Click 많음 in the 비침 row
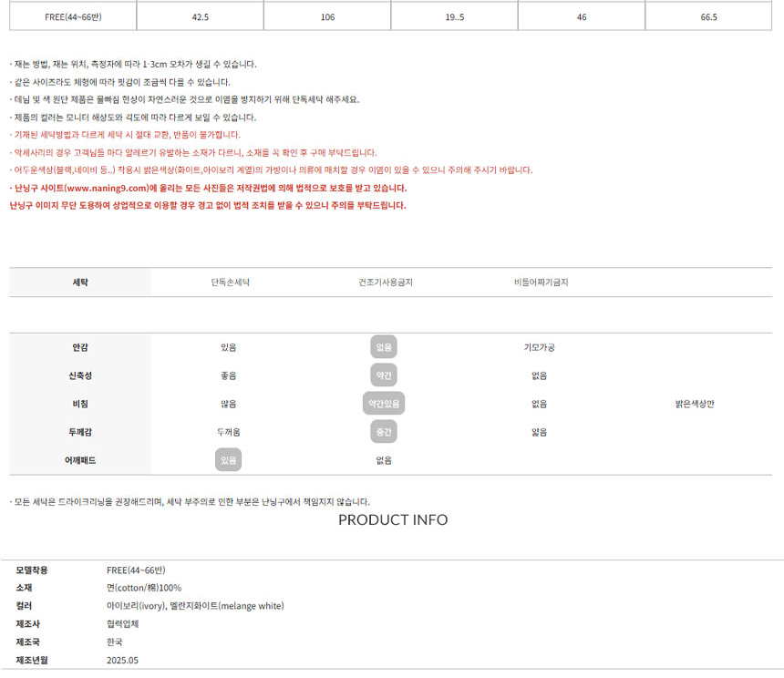 (x=229, y=404)
